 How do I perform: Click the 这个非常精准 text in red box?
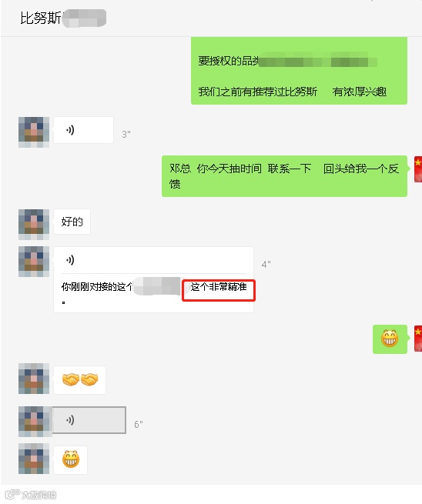(x=219, y=287)
